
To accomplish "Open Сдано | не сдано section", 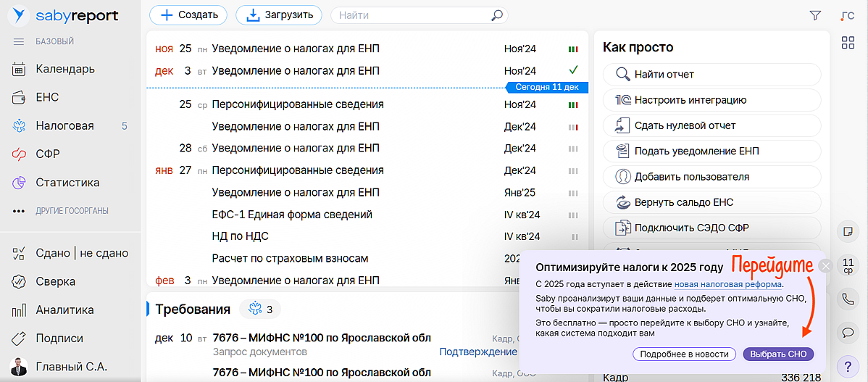I will pyautogui.click(x=81, y=253).
